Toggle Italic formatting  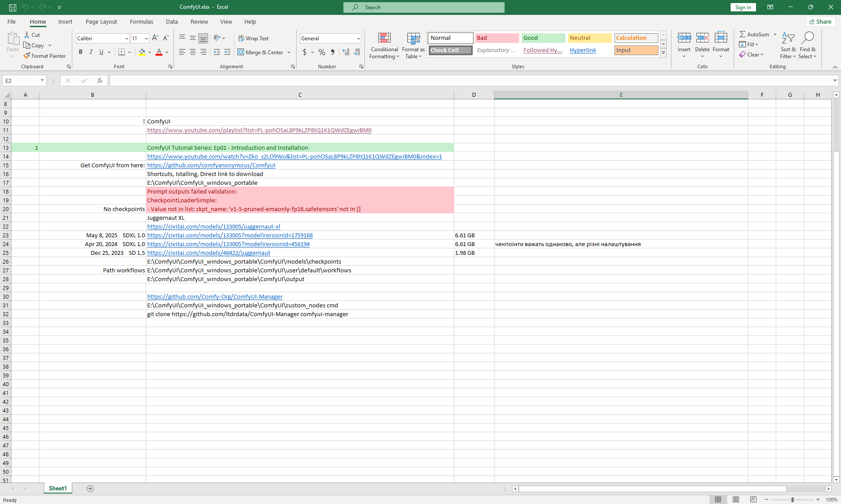(91, 52)
